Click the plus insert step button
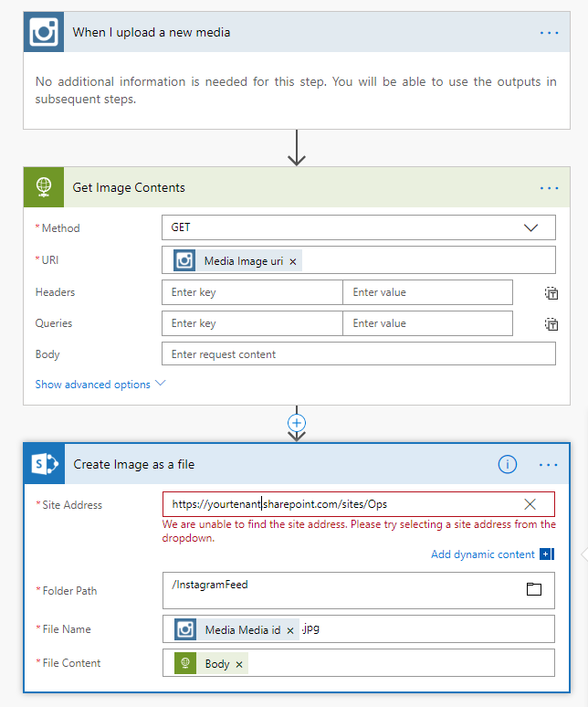588x707 pixels. (x=296, y=423)
